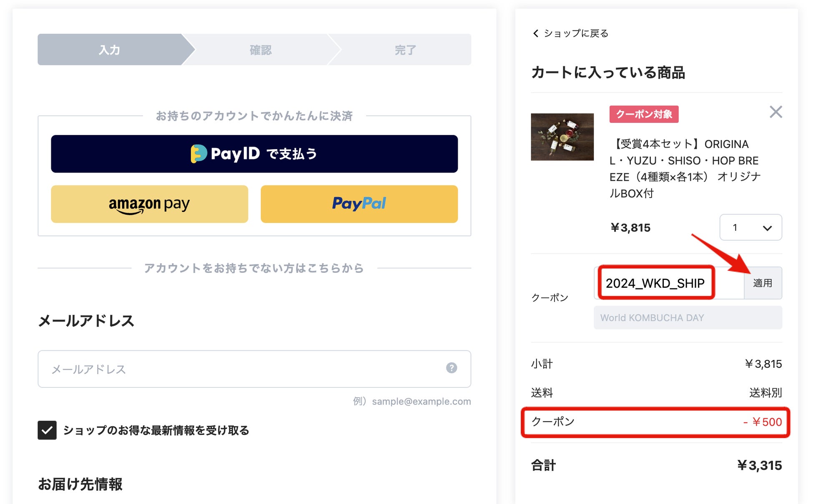Choose the Amazon Pay button
Screen dimensions: 813x504
[x=149, y=204]
